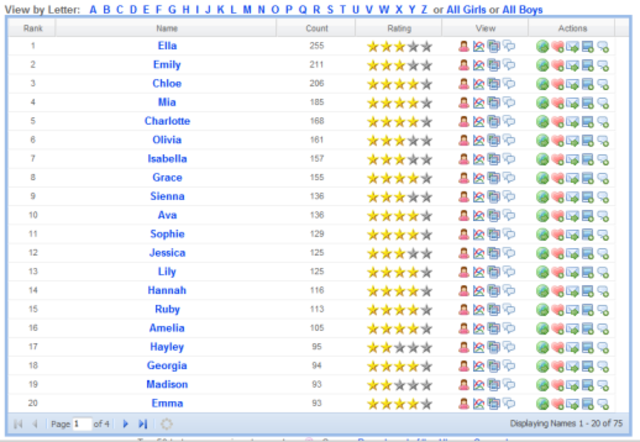Click the page number input field
The image size is (640, 442).
click(x=82, y=424)
